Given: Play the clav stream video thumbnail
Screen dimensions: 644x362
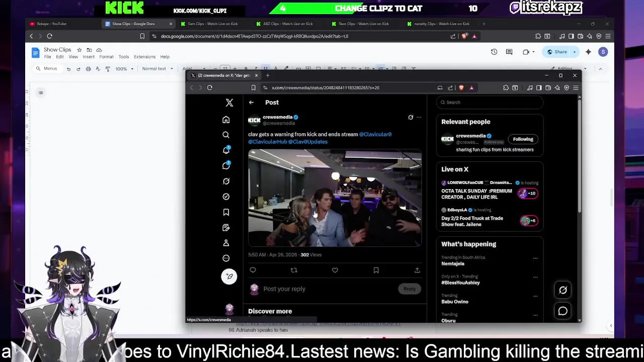Looking at the screenshot, I should click(x=335, y=198).
